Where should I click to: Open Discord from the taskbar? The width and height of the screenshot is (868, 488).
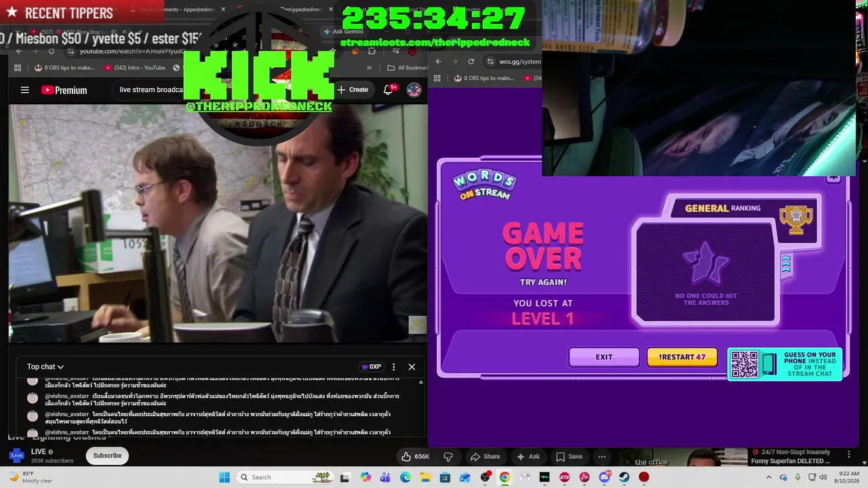[x=604, y=477]
